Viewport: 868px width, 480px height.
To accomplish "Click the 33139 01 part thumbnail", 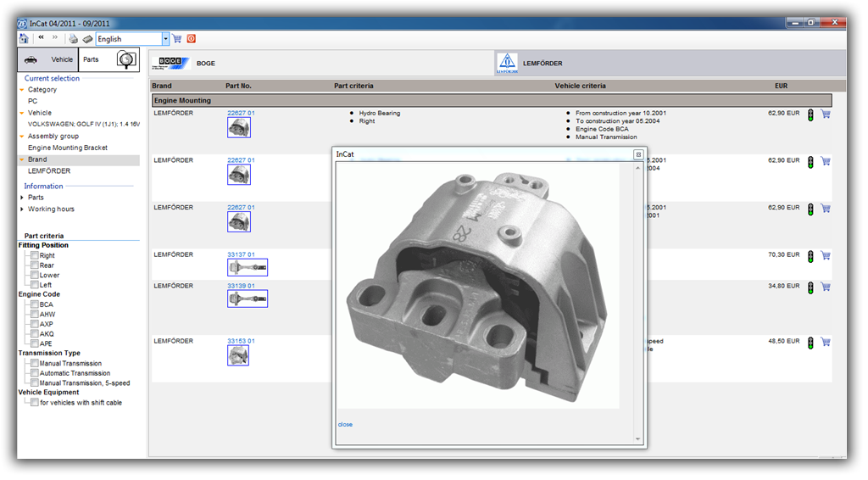I will click(248, 299).
